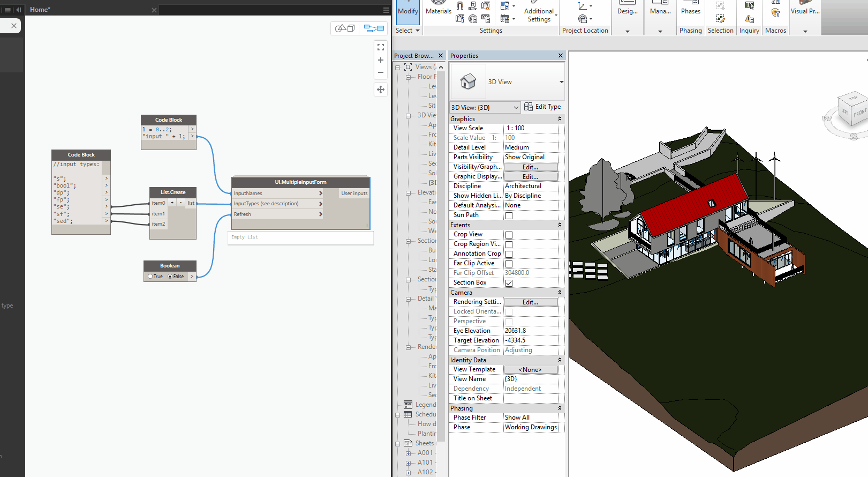The image size is (868, 477).
Task: Zoom out on the Dynamo canvas
Action: click(x=381, y=72)
